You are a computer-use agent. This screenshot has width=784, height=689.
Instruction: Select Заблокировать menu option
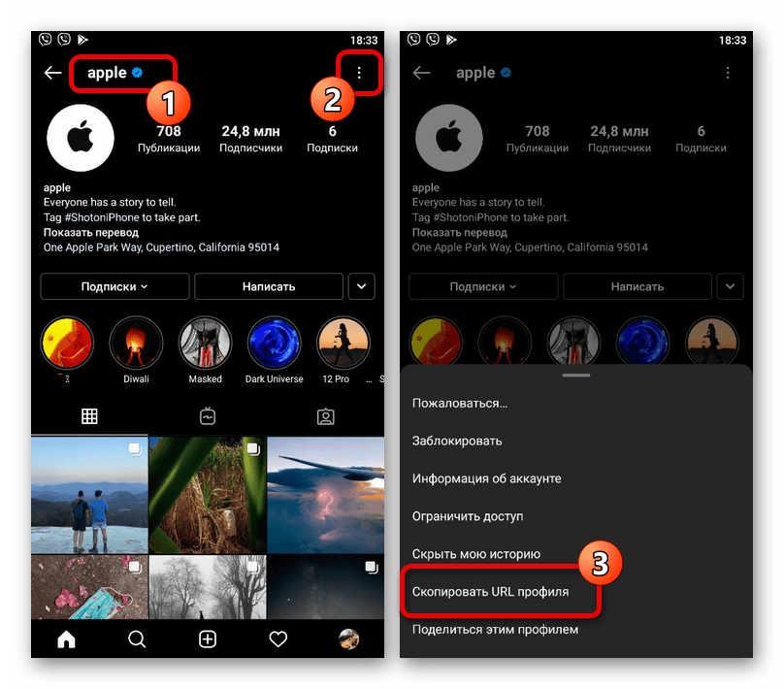(576, 441)
